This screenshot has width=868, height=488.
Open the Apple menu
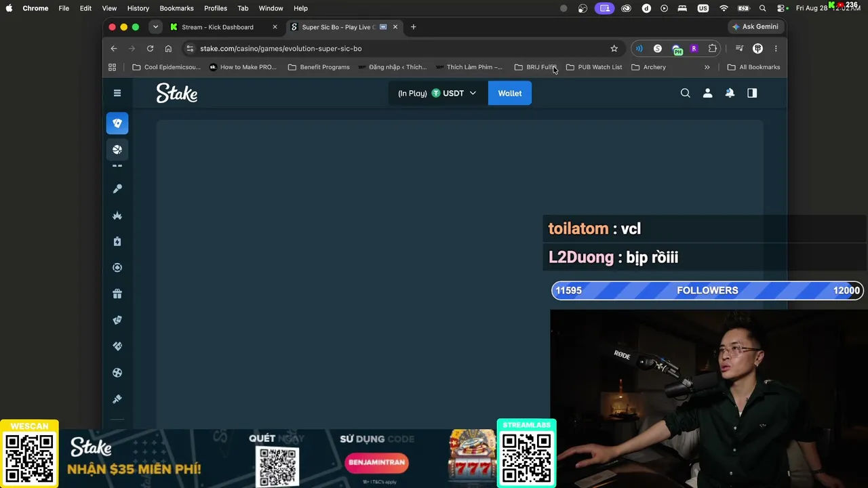[x=9, y=8]
